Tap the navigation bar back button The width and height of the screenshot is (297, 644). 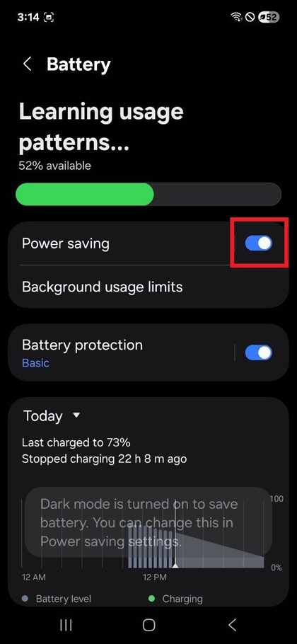[x=232, y=625]
